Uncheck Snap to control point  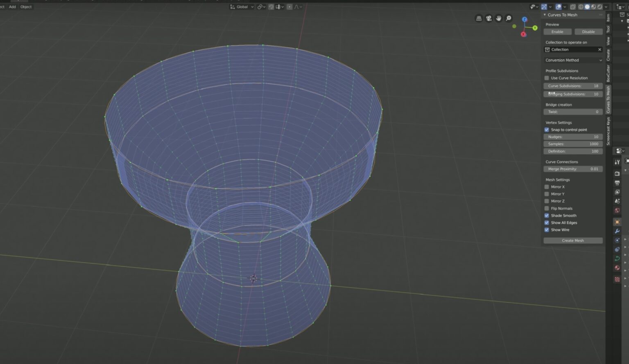click(x=547, y=130)
